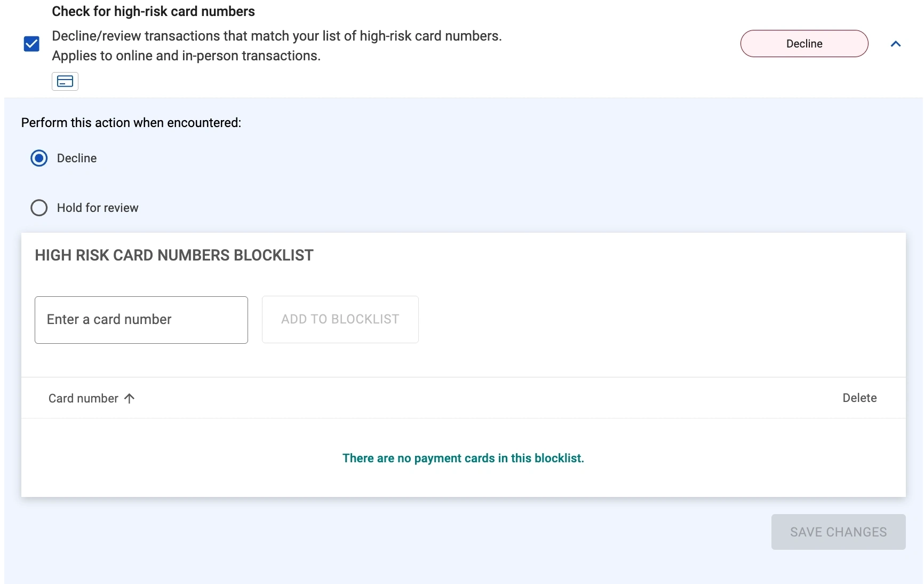Collapse the high-risk card section chevron
Image resolution: width=924 pixels, height=584 pixels.
[x=896, y=44]
